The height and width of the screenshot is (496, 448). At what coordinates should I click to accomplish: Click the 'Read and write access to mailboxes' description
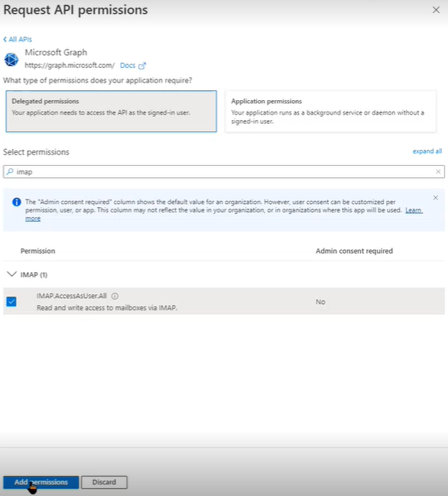pos(107,307)
